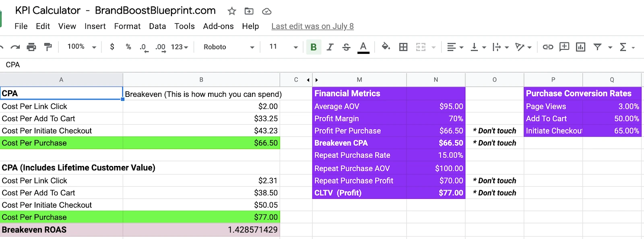Click the print icon in toolbar
This screenshot has height=239, width=644.
[x=31, y=47]
